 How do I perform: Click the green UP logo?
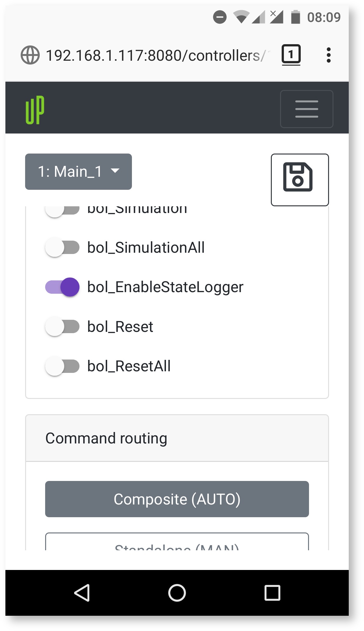click(35, 110)
